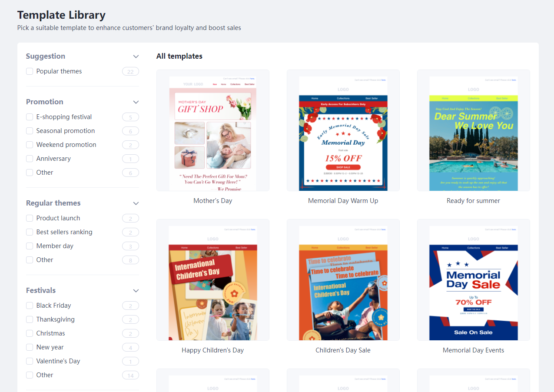Click the Regular themes heading
This screenshot has width=554, height=392.
pyautogui.click(x=53, y=203)
